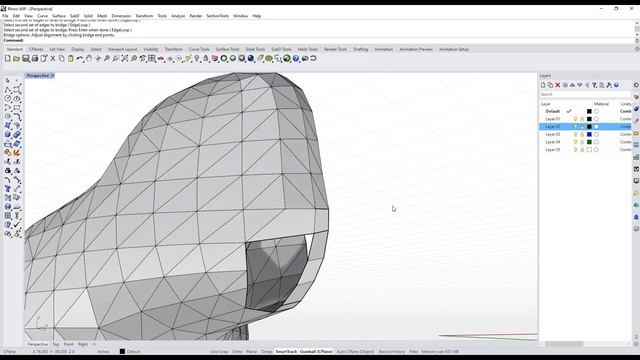Switch to the Mesh Tools toolbar tab
This screenshot has width=640, height=360.
308,49
